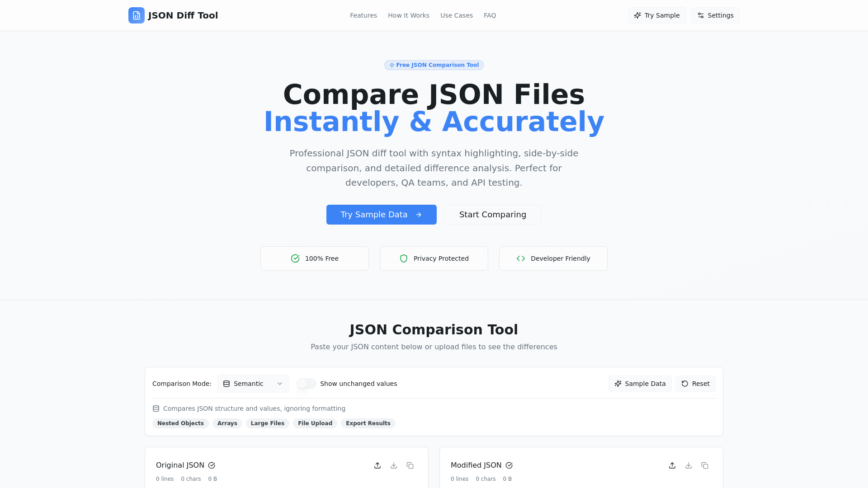Copy the Modified JSON to clipboard
868x488 pixels.
click(x=705, y=465)
